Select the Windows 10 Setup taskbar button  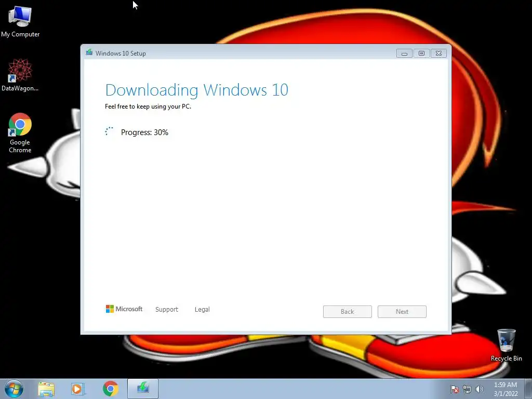pyautogui.click(x=143, y=389)
